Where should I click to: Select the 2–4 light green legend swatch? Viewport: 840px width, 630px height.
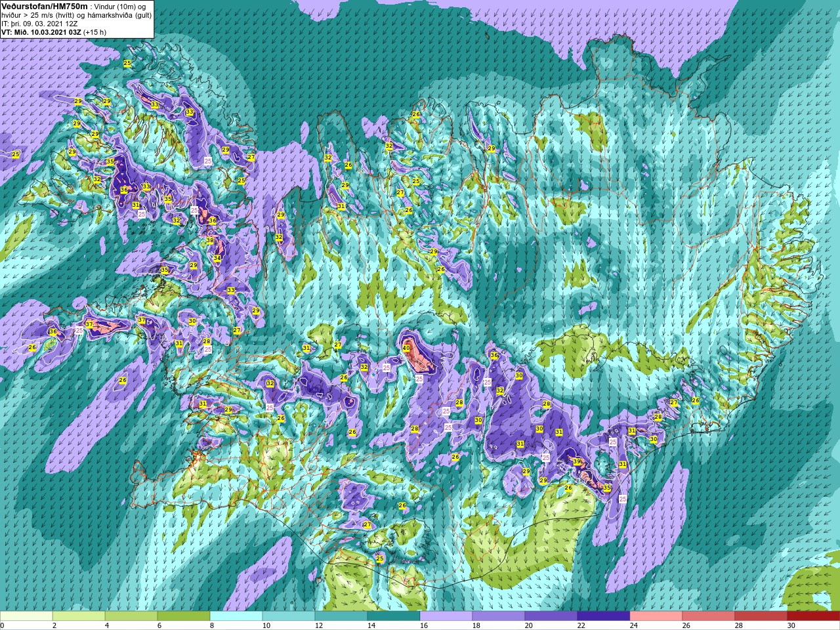pos(79,616)
